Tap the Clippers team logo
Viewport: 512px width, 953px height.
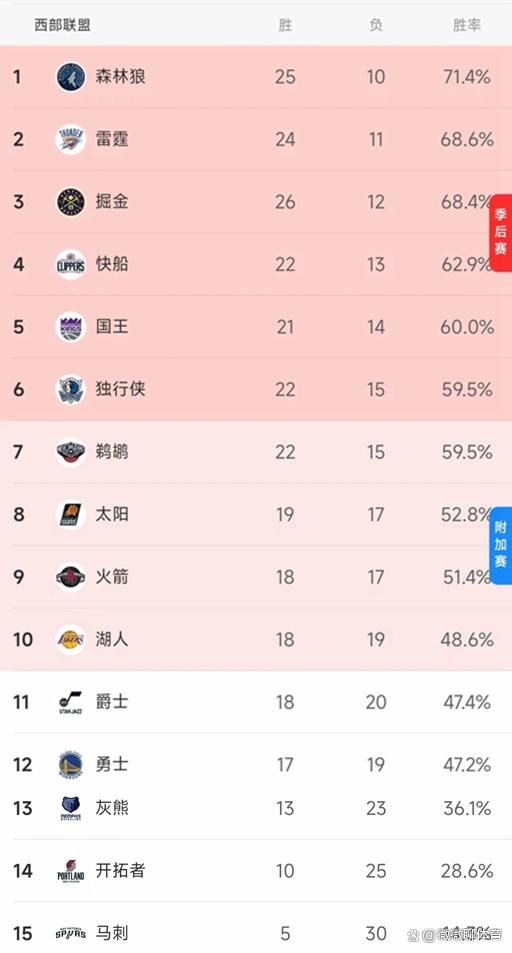tap(71, 265)
